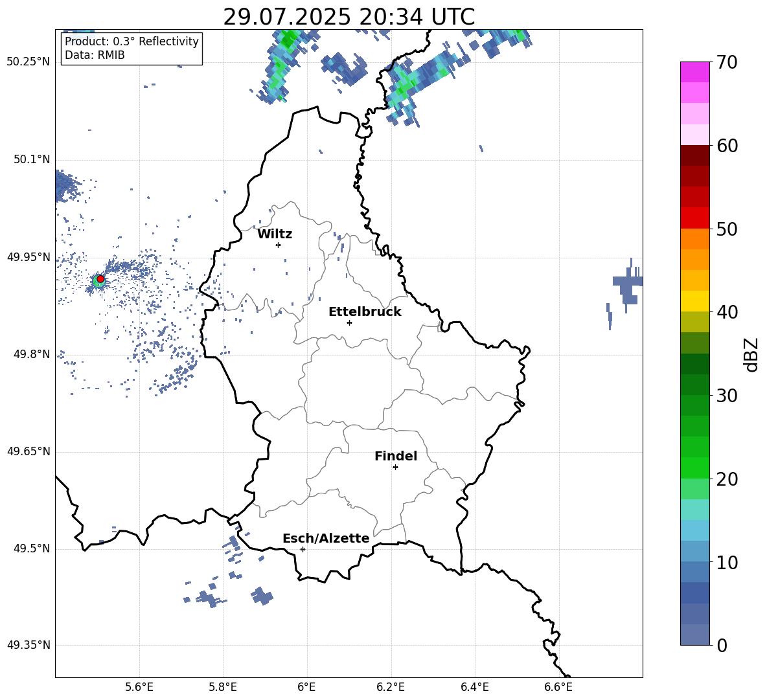
Task: Click the 49.5°N latitude label
Action: coord(32,549)
